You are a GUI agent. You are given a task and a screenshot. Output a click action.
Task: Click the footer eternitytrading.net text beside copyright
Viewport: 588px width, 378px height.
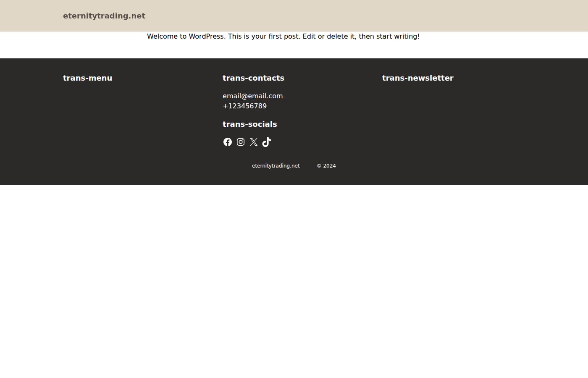[276, 166]
